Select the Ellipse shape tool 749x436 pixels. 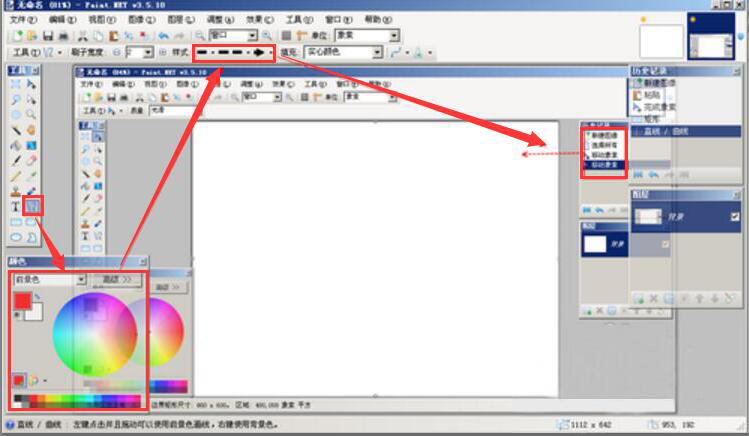(16, 237)
